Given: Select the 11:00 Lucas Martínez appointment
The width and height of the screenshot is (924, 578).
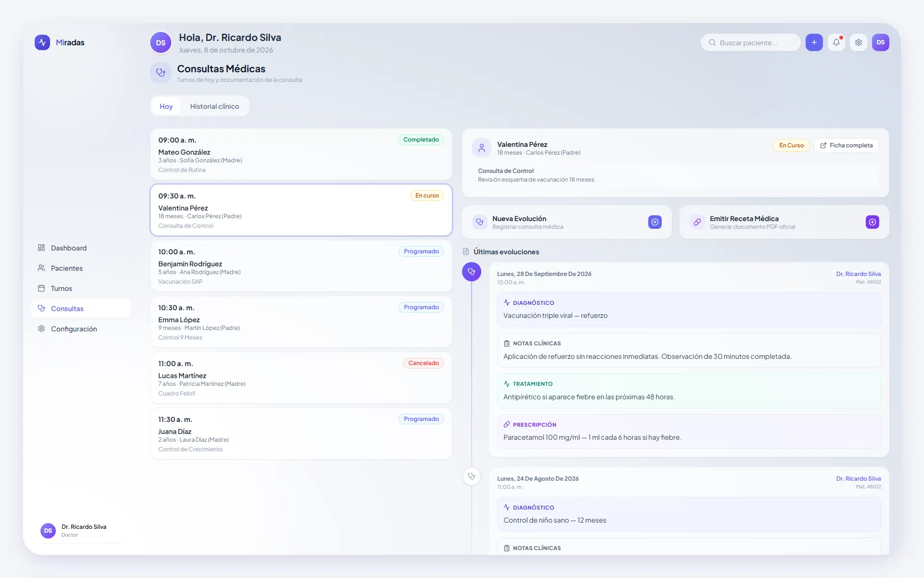Looking at the screenshot, I should pyautogui.click(x=301, y=378).
